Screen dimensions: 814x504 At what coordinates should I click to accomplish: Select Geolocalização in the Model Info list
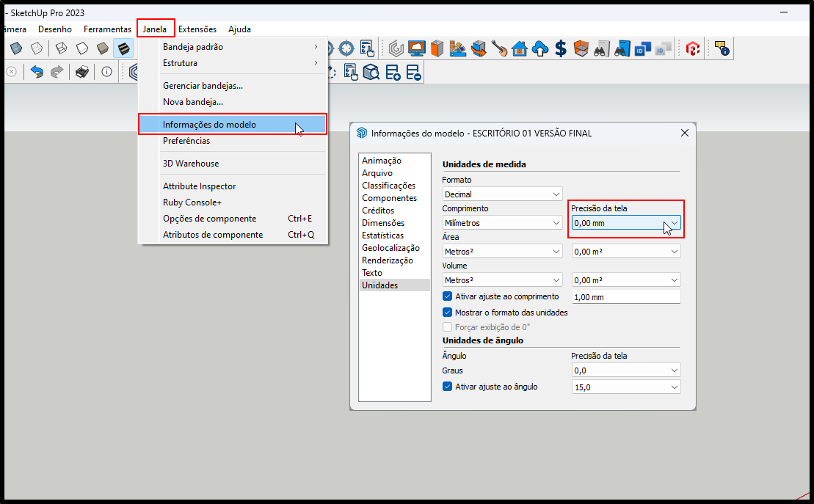[395, 247]
